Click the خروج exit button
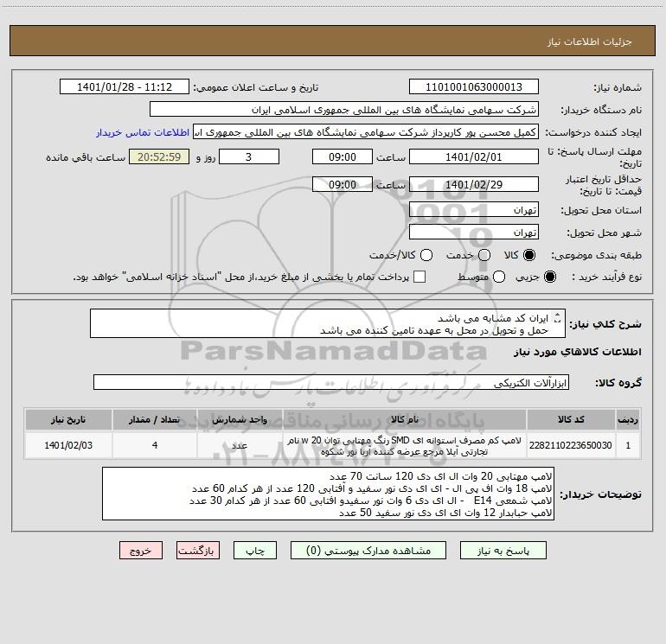The width and height of the screenshot is (666, 644). pyautogui.click(x=141, y=551)
